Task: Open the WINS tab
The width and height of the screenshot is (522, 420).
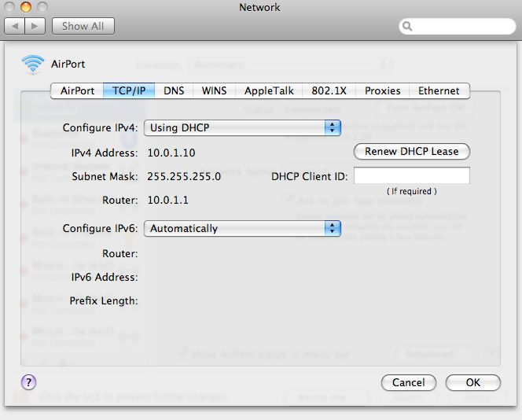Action: pos(214,90)
